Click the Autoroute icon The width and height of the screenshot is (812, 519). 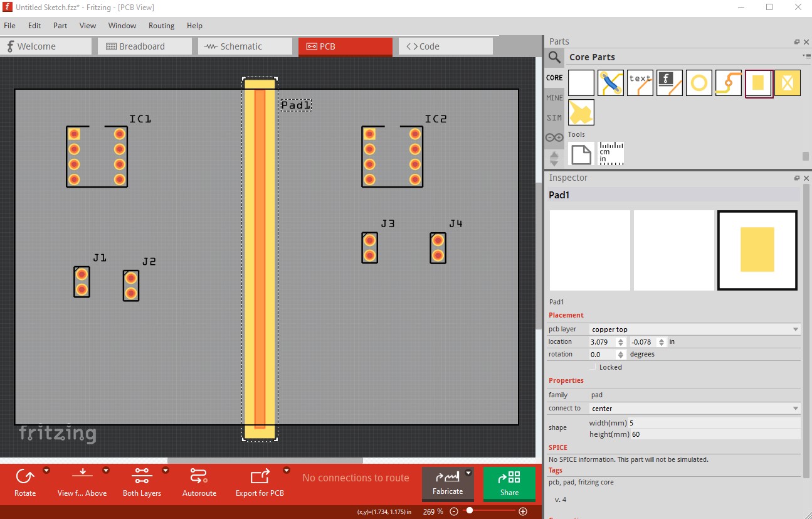(199, 477)
